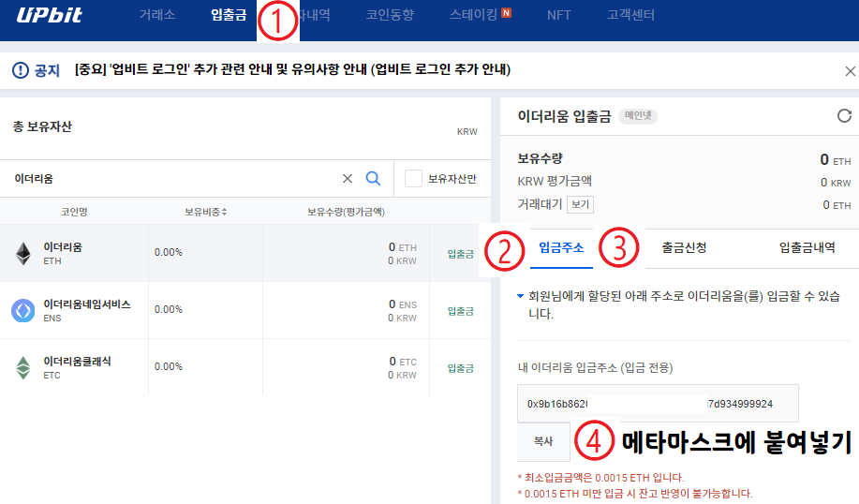Click the 0.00% share for ETC row

click(169, 366)
